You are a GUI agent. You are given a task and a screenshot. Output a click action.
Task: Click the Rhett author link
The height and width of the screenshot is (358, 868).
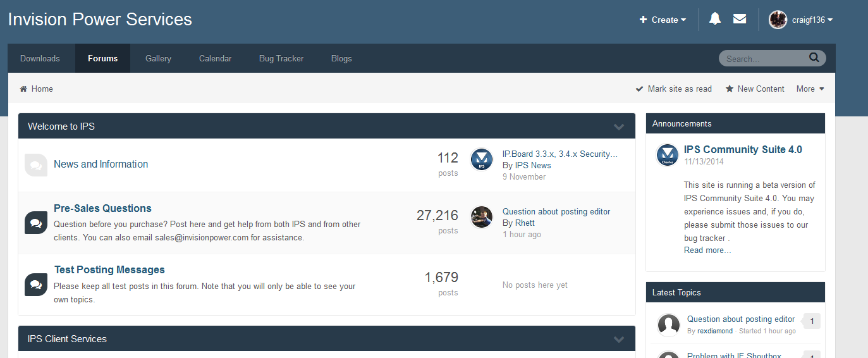[x=525, y=223]
